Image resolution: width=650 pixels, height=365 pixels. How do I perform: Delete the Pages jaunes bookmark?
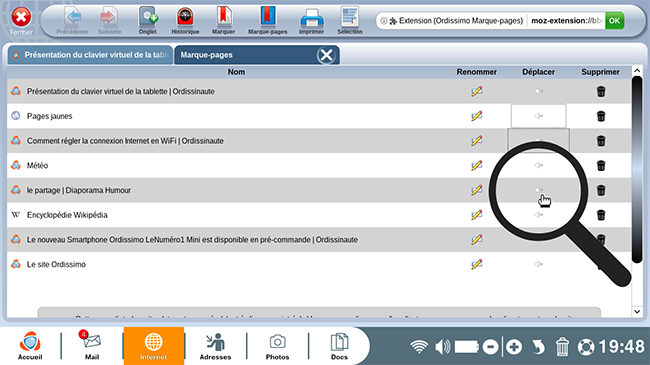(601, 116)
